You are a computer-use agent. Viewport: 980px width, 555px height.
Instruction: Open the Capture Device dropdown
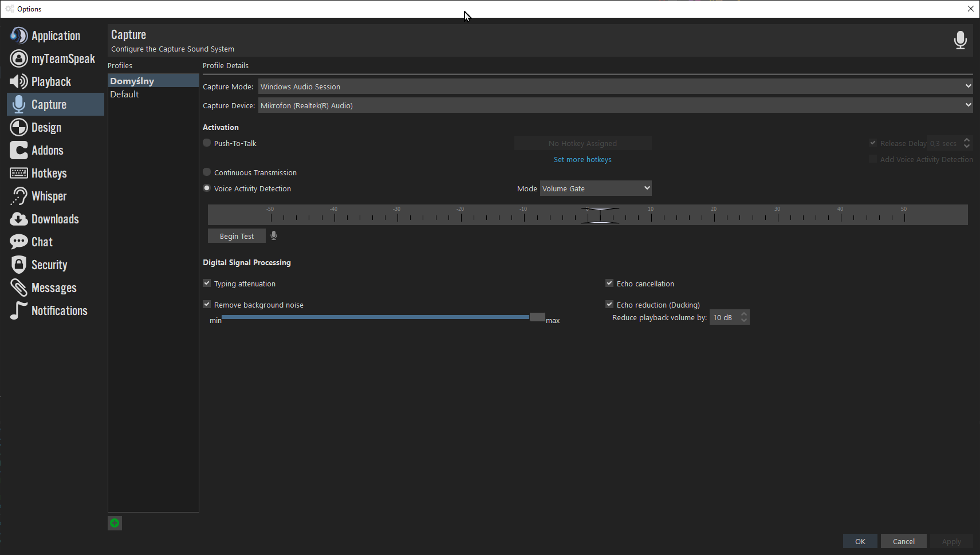pyautogui.click(x=615, y=105)
